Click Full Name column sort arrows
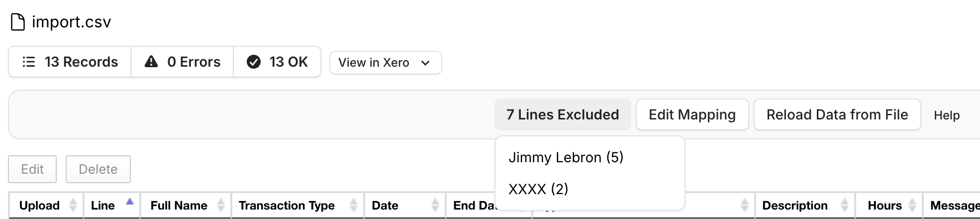Screen dimensions: 980x219 click(x=221, y=205)
